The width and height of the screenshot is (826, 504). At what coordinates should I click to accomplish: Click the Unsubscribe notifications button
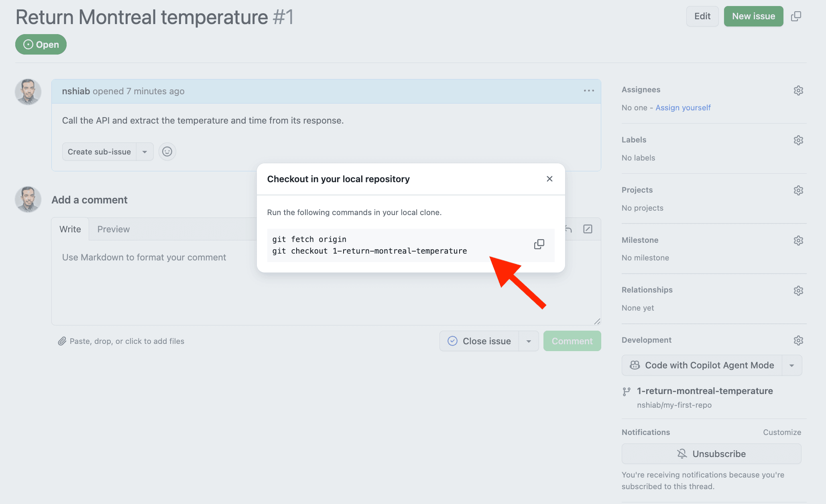click(x=711, y=454)
